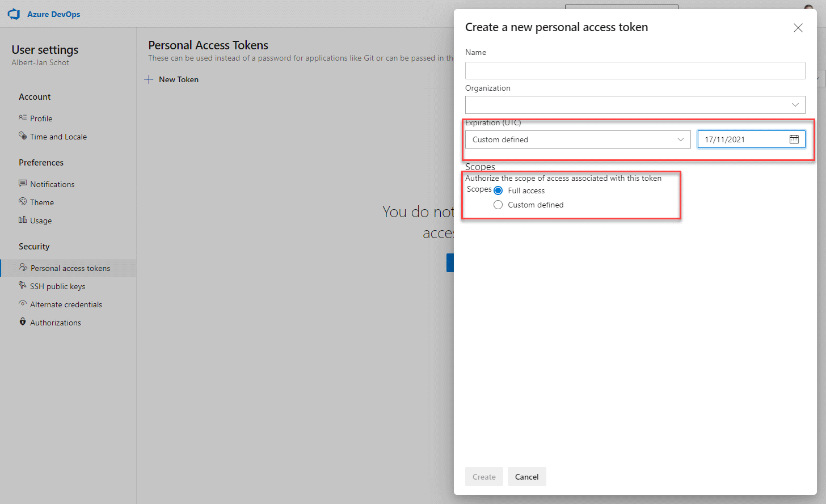Click the Notifications chat icon

(x=23, y=183)
